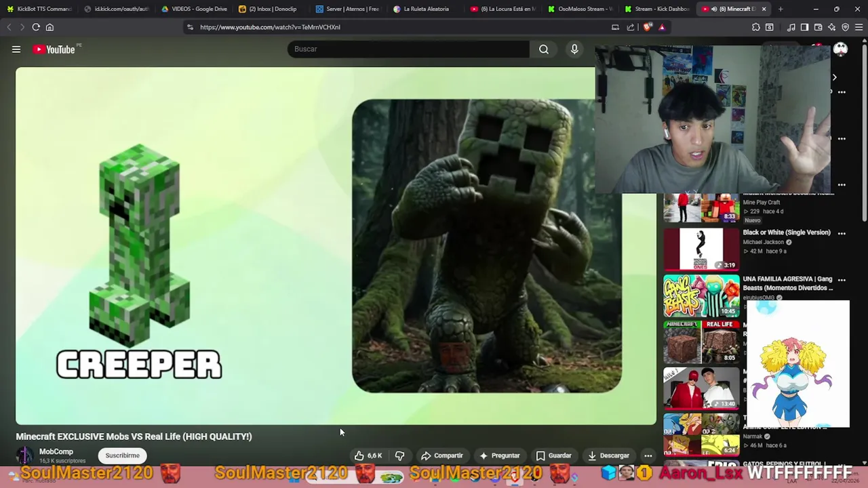
Task: View site information icon in address bar
Action: click(x=190, y=27)
